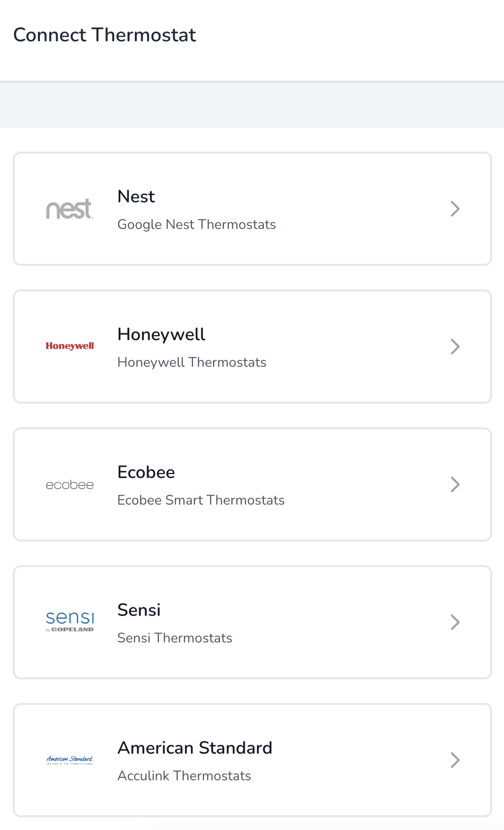504x830 pixels.
Task: Click the Sensi by Copeland logo
Action: 69,621
